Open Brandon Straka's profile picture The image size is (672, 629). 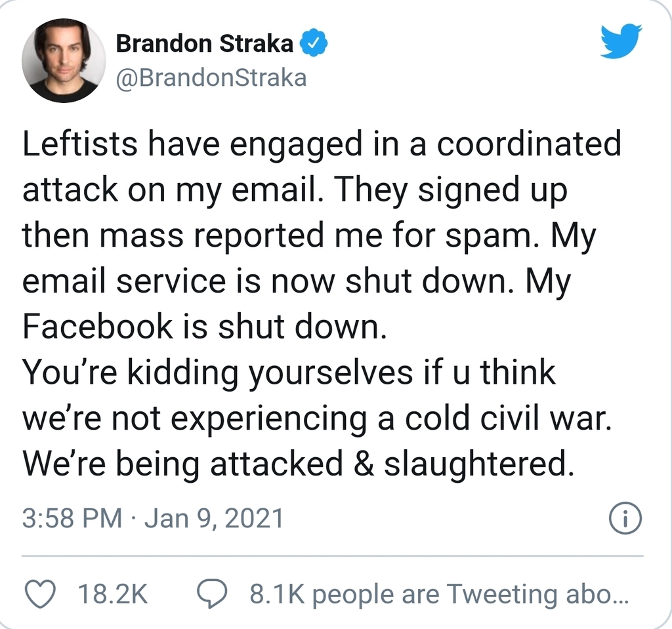[x=64, y=60]
